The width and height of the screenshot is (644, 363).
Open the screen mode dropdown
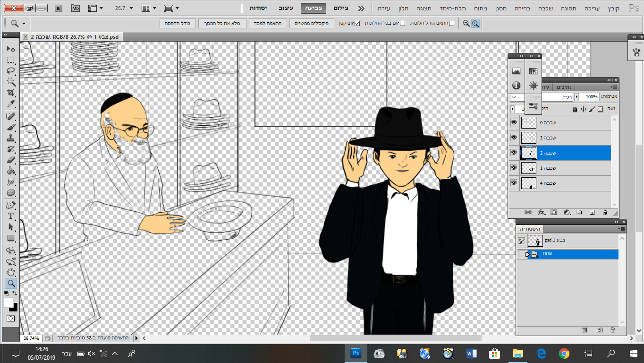(x=172, y=9)
